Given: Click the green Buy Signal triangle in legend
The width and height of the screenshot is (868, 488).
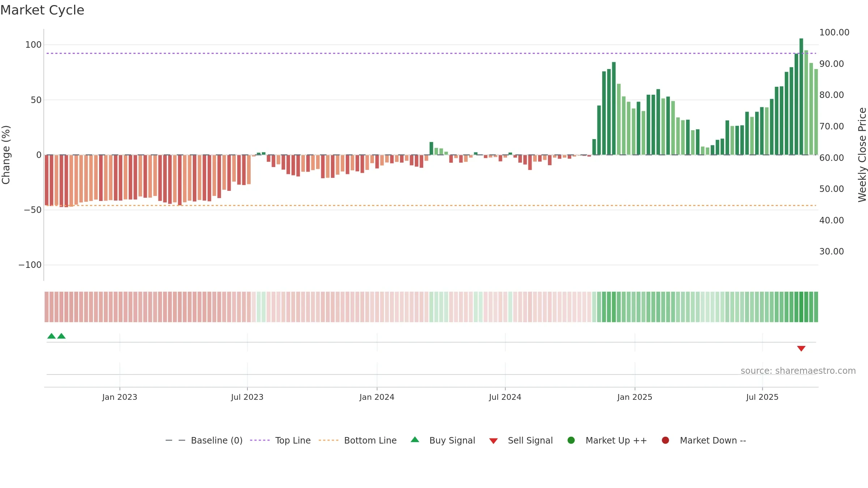Looking at the screenshot, I should pos(415,440).
